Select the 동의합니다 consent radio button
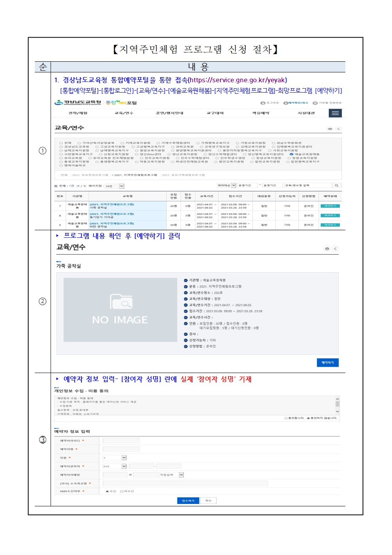 coord(286,418)
